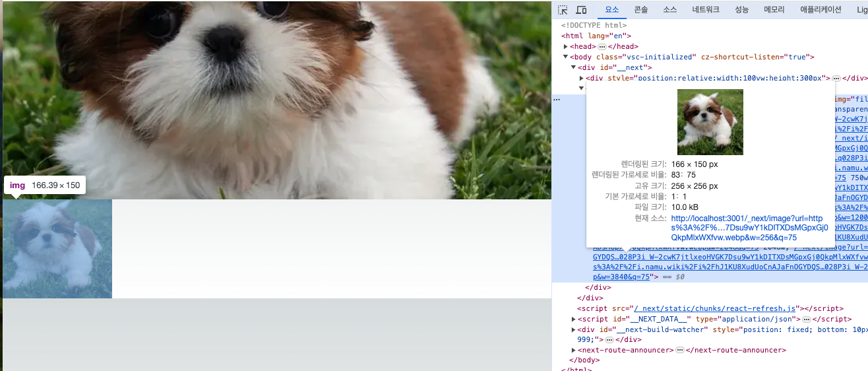Collapse the body node triangle
Screen dimensions: 868x371
coord(566,57)
